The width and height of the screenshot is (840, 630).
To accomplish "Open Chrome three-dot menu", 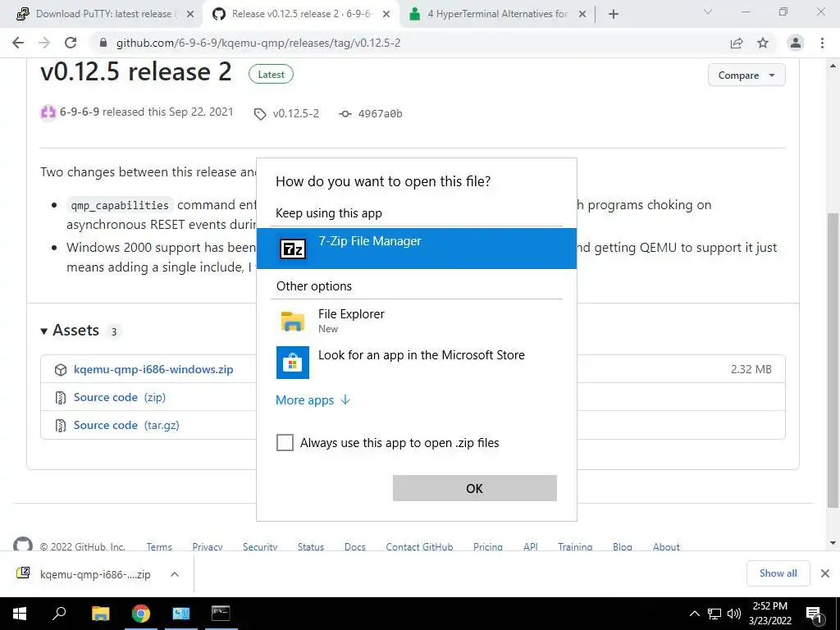I will click(x=822, y=43).
